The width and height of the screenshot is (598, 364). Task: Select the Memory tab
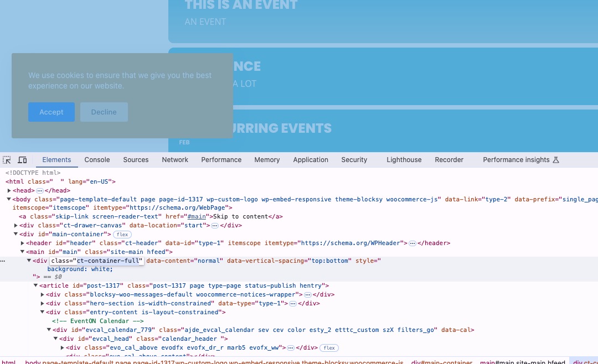267,160
